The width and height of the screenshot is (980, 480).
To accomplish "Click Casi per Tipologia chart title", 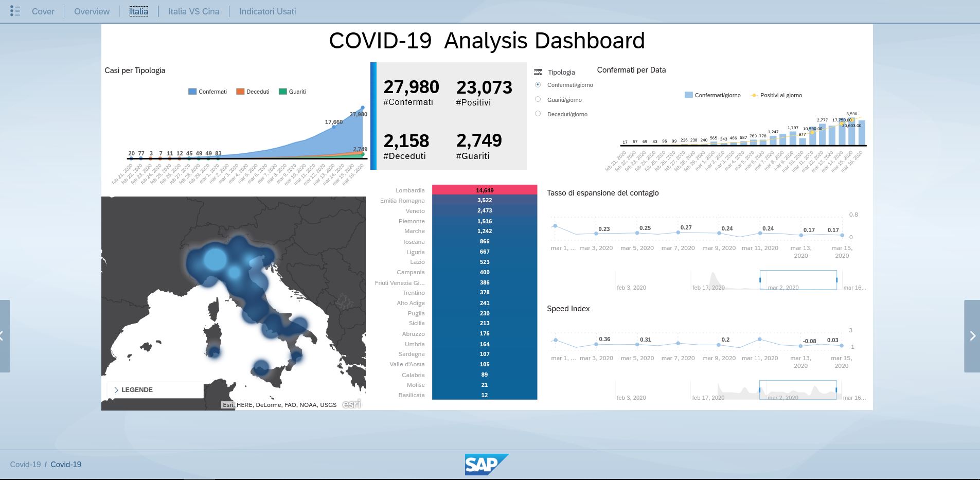I will point(135,70).
